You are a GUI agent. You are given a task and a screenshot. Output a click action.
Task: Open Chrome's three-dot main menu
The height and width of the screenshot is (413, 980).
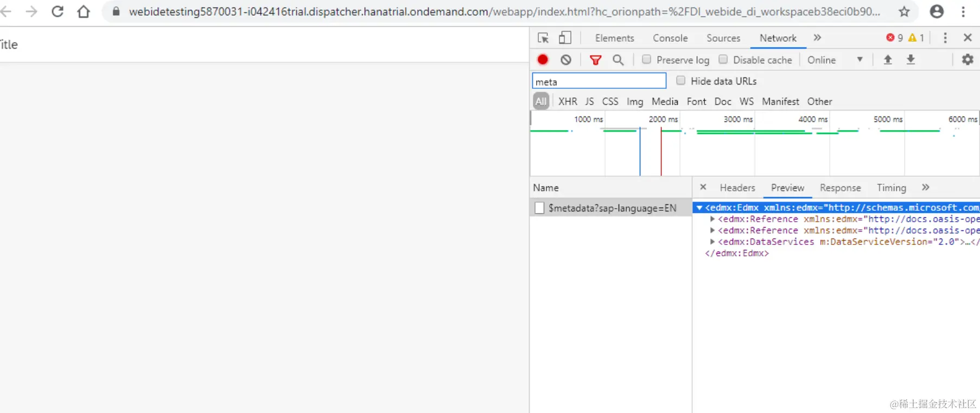(x=963, y=11)
